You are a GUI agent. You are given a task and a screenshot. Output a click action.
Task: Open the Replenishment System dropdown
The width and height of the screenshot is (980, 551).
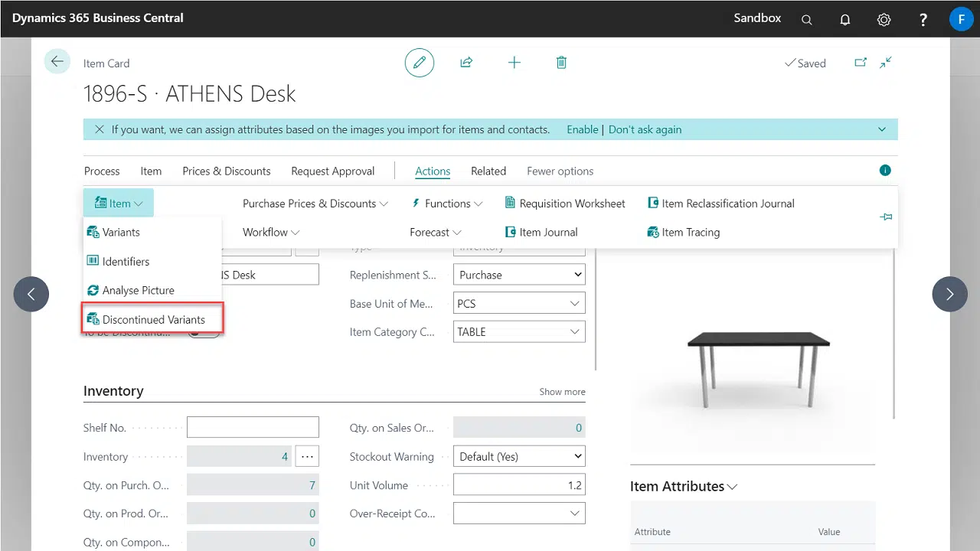[519, 275]
